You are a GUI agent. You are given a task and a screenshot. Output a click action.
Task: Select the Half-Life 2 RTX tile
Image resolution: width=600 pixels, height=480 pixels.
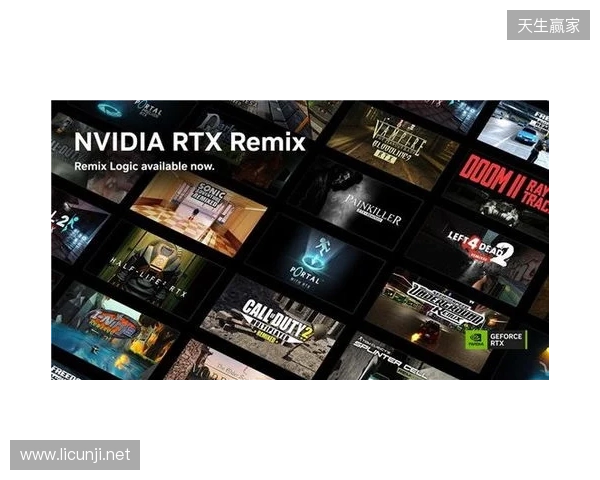point(153,270)
